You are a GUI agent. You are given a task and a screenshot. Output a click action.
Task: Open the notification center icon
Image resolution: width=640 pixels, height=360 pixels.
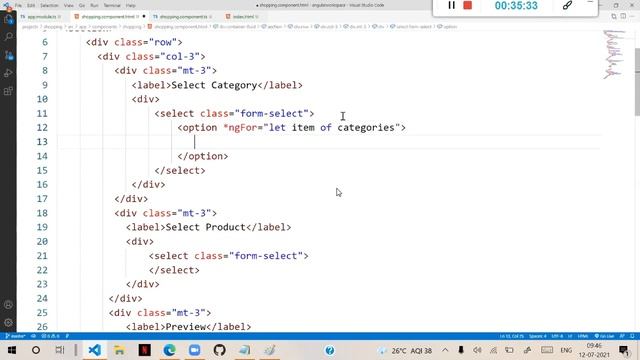(x=624, y=350)
